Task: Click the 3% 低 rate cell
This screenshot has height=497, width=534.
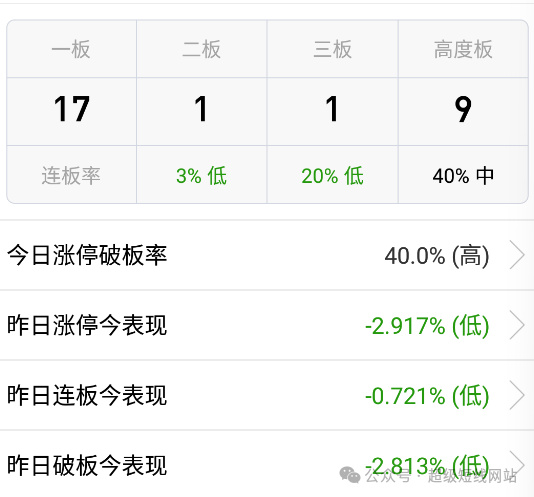Action: [202, 176]
